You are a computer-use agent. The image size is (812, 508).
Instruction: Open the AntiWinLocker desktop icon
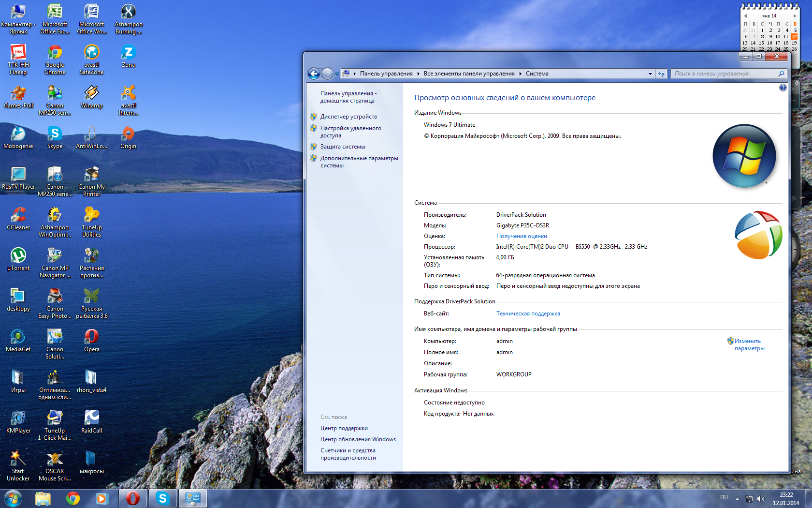[x=91, y=137]
